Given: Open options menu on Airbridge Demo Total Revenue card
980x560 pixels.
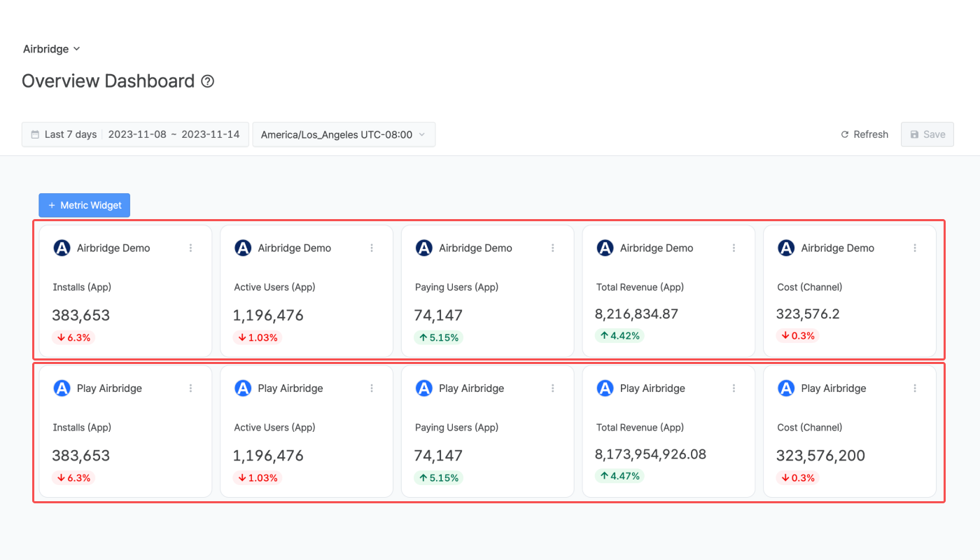Looking at the screenshot, I should coord(734,248).
